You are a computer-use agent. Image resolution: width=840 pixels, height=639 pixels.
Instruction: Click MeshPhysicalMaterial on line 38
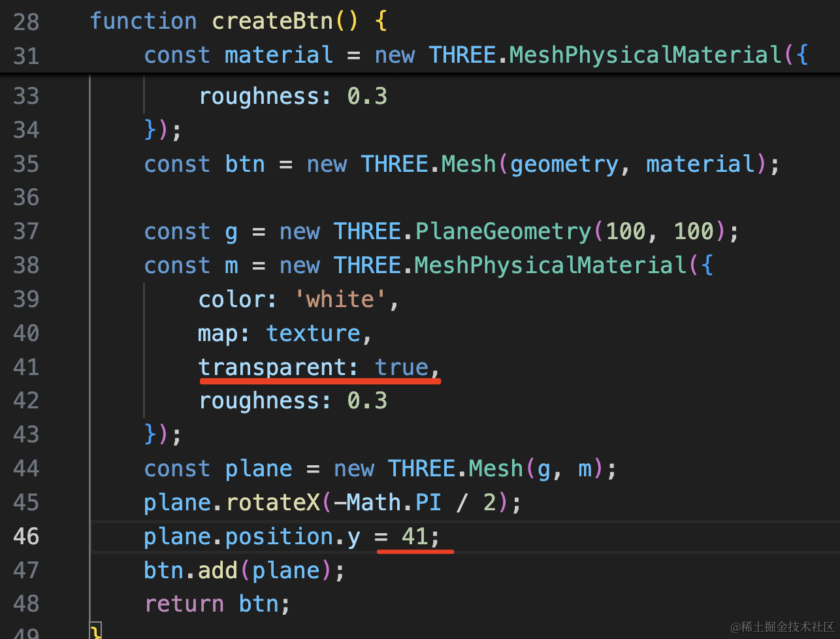point(550,265)
